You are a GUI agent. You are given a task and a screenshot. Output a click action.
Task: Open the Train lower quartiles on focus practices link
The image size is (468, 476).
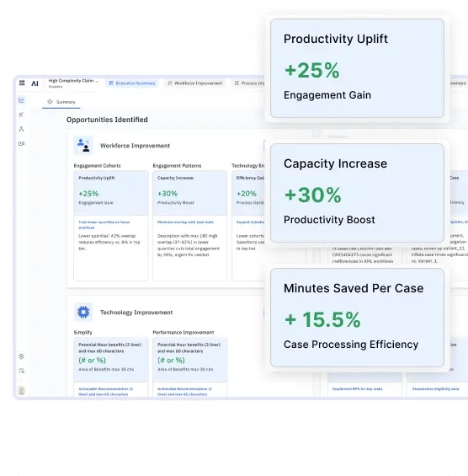[x=104, y=225]
